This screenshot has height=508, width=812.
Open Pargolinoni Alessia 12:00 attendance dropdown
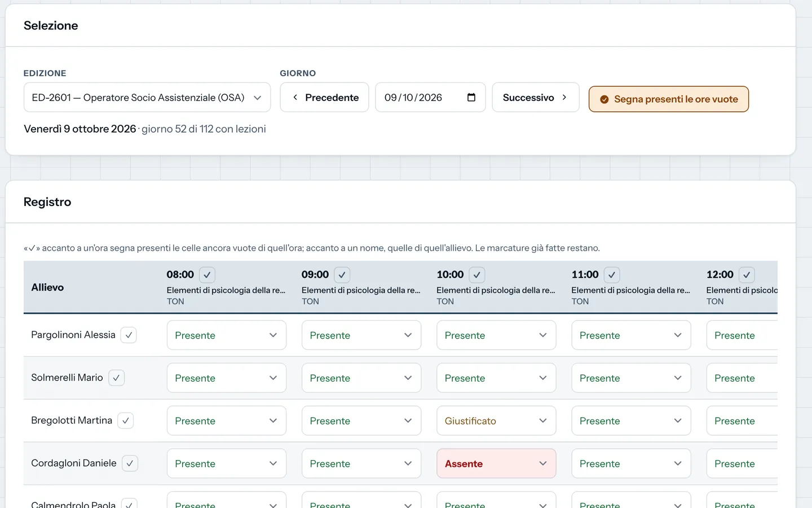[742, 335]
